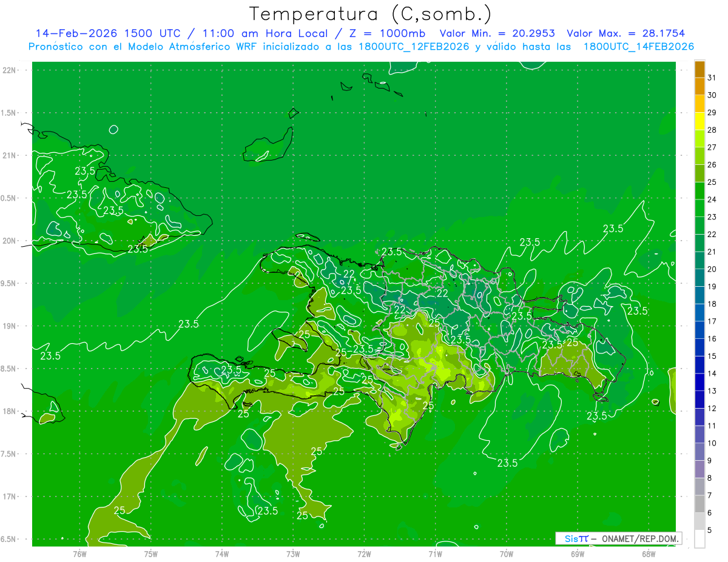This screenshot has height=562, width=728.
Task: Click the legend value "28"
Action: pyautogui.click(x=712, y=130)
